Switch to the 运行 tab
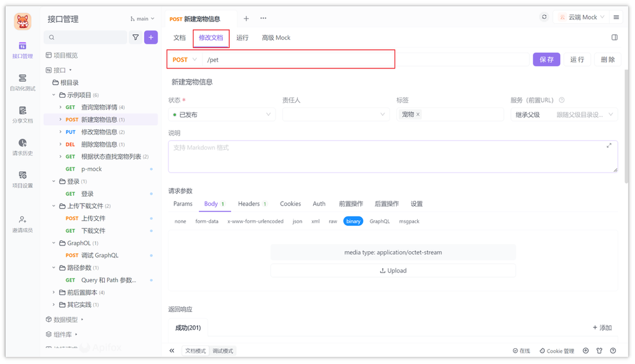The width and height of the screenshot is (635, 364). [x=243, y=37]
